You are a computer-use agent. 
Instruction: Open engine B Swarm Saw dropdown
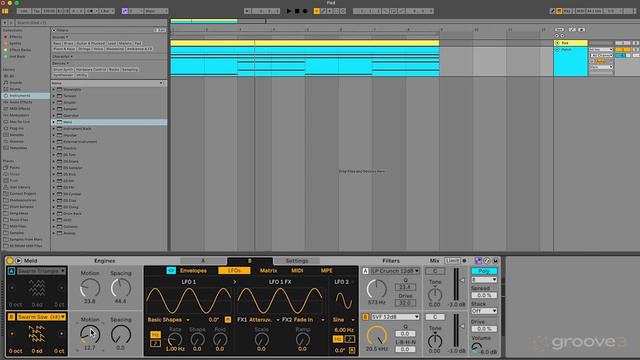[x=41, y=317]
